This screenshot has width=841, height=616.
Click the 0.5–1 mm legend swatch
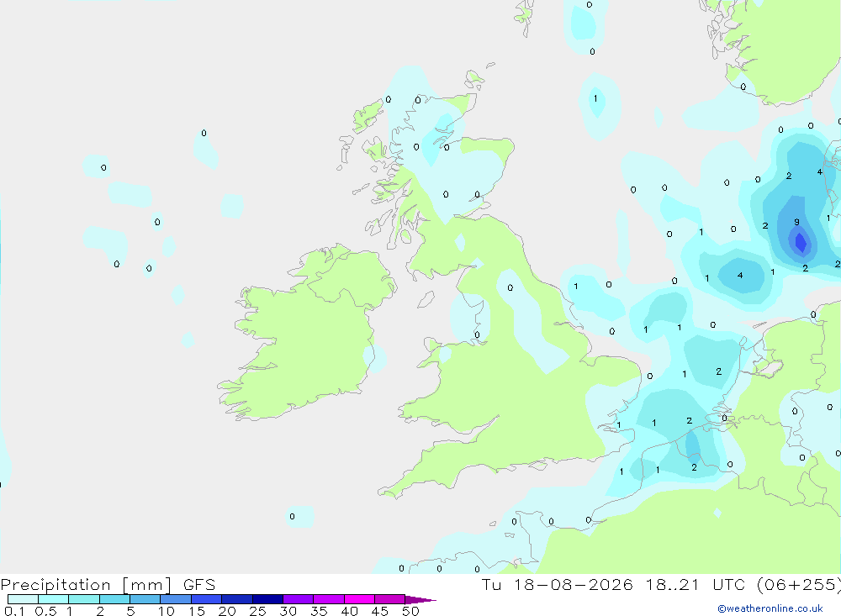[54, 599]
